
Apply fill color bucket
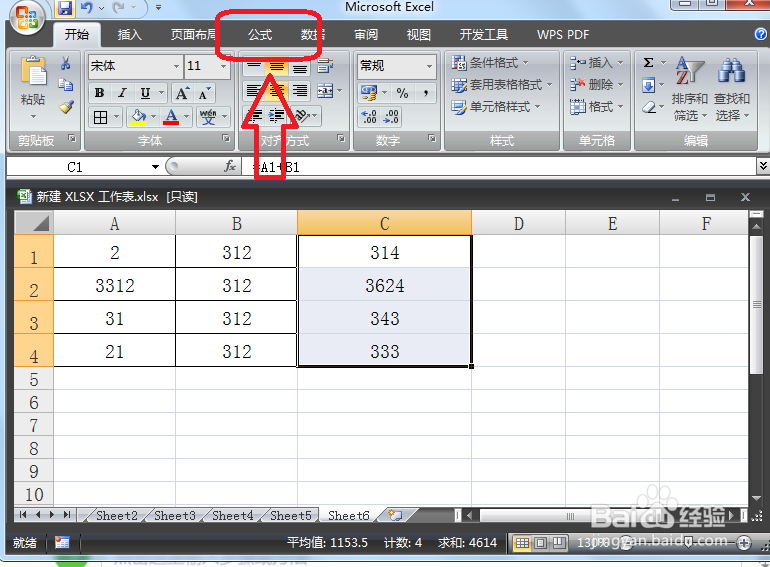138,117
